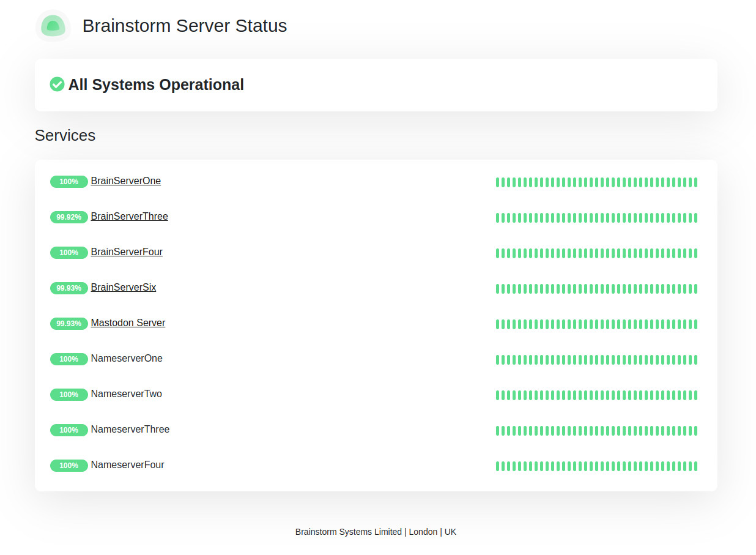Click the NameserverOne service name

click(127, 359)
